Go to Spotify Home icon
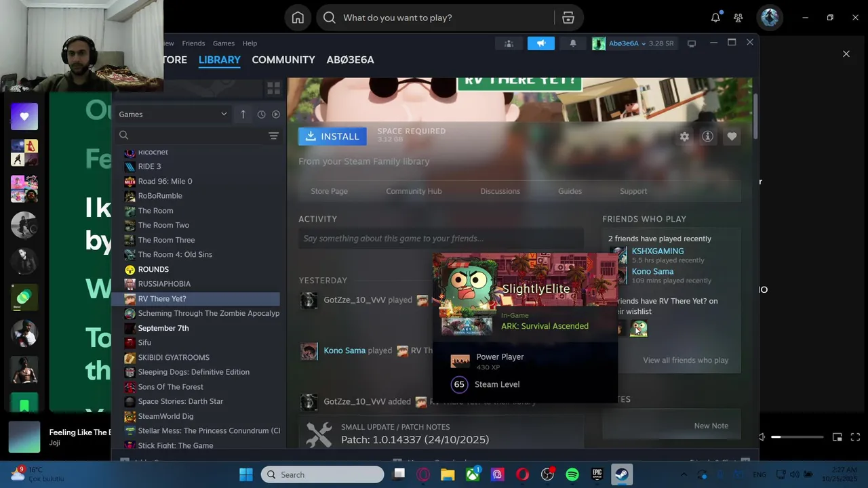The height and width of the screenshot is (488, 868). click(x=298, y=18)
